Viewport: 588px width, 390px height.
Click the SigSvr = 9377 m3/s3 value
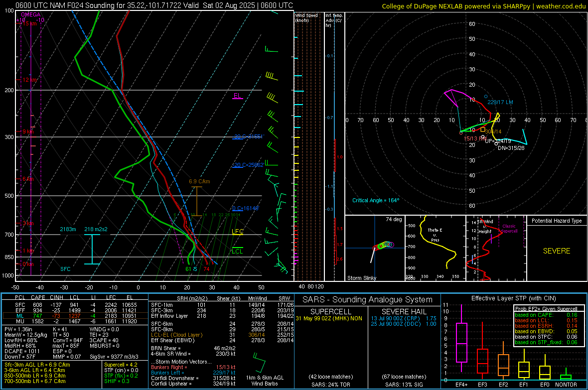[114, 357]
